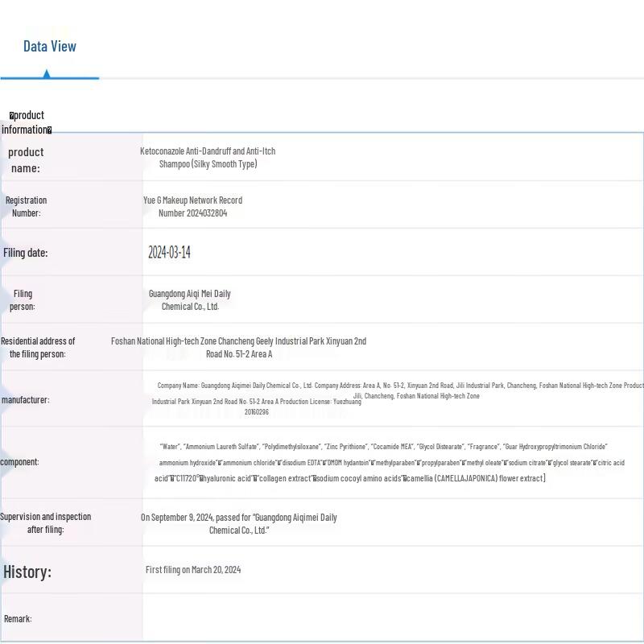Click the blue triangle marker under Data View

pos(47,74)
